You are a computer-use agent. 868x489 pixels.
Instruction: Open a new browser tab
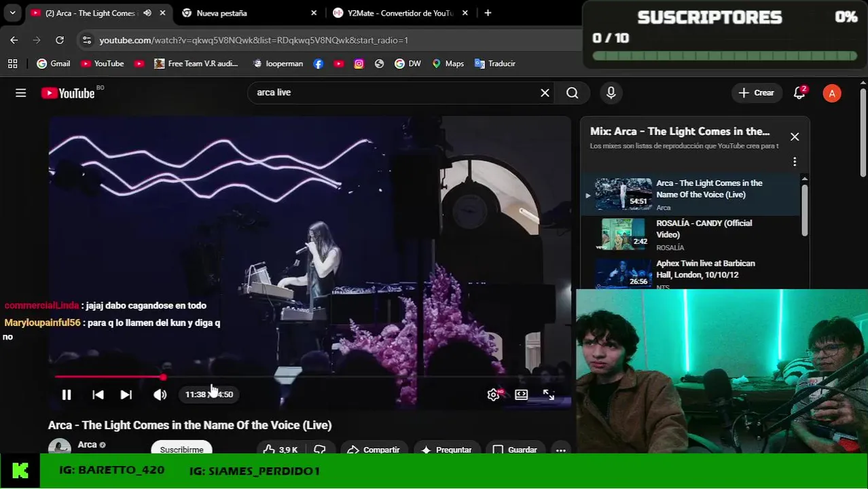click(488, 13)
